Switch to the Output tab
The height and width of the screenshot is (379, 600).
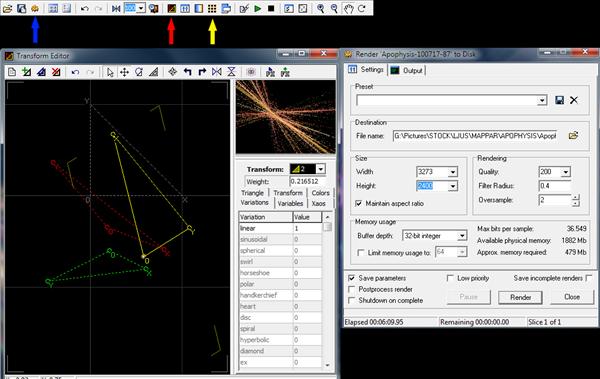tap(407, 70)
